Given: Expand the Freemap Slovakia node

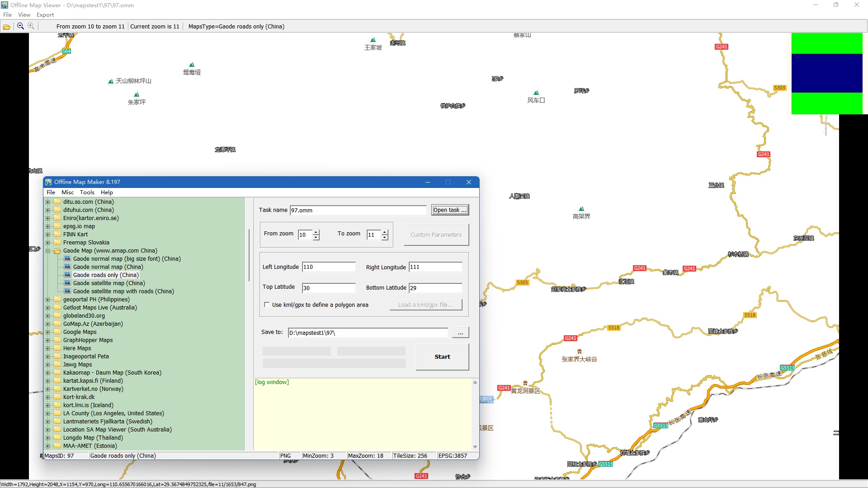Looking at the screenshot, I should [47, 243].
